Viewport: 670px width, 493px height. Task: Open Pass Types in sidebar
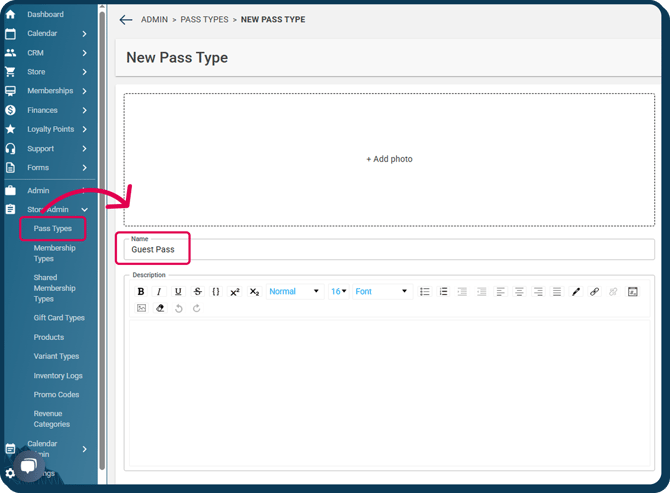tap(53, 229)
